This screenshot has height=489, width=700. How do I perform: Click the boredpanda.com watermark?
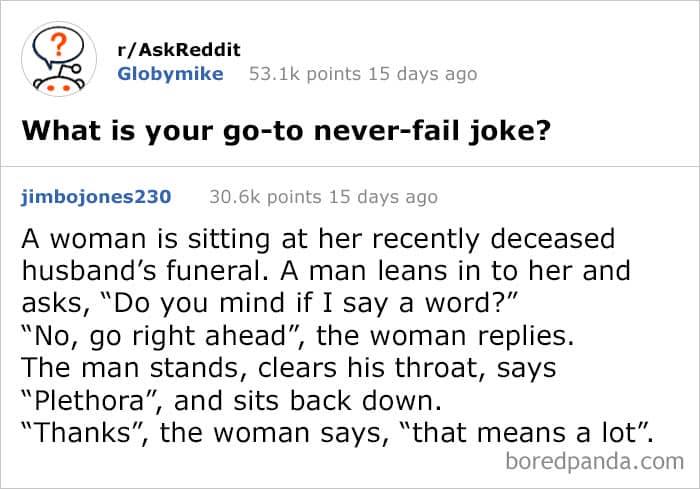click(x=594, y=461)
